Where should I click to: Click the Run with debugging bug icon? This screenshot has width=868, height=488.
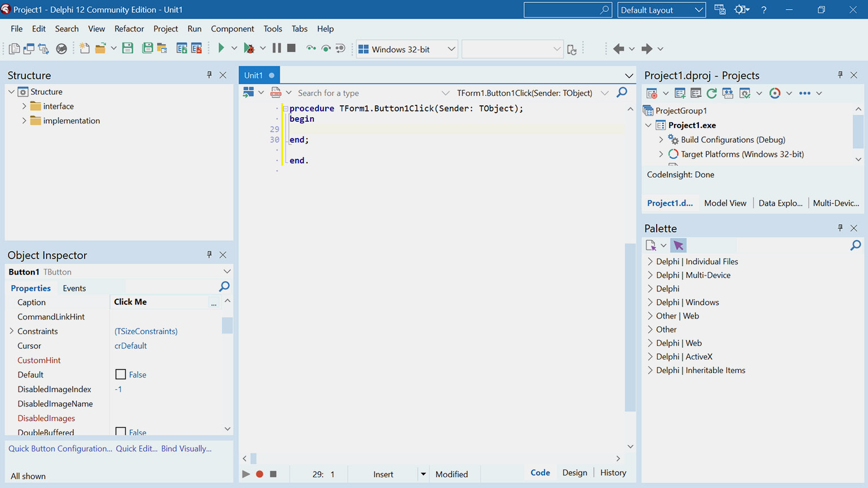click(x=249, y=48)
